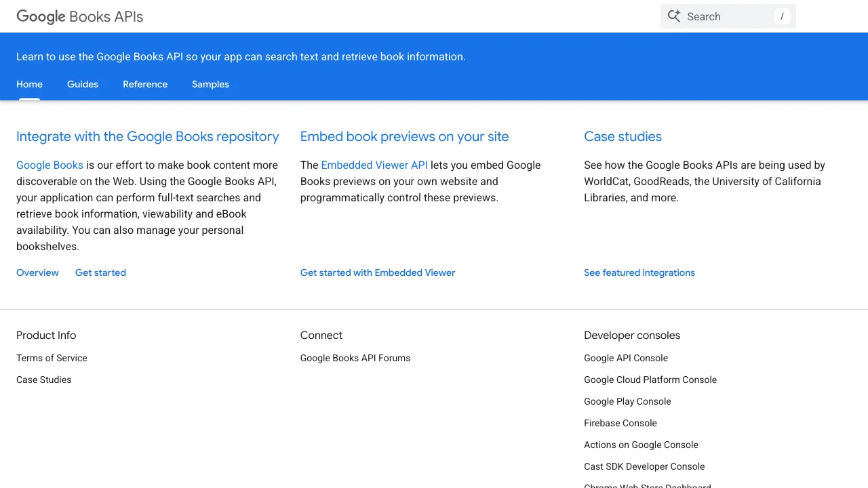Screen dimensions: 868x488
Task: Follow the inline Google Books link
Action: 50,165
